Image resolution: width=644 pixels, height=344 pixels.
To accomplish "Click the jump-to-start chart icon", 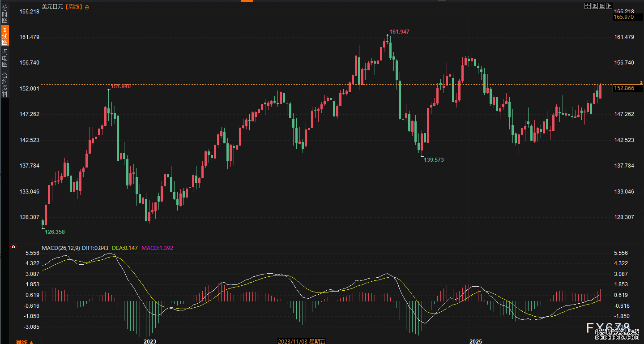I will pos(595,6).
